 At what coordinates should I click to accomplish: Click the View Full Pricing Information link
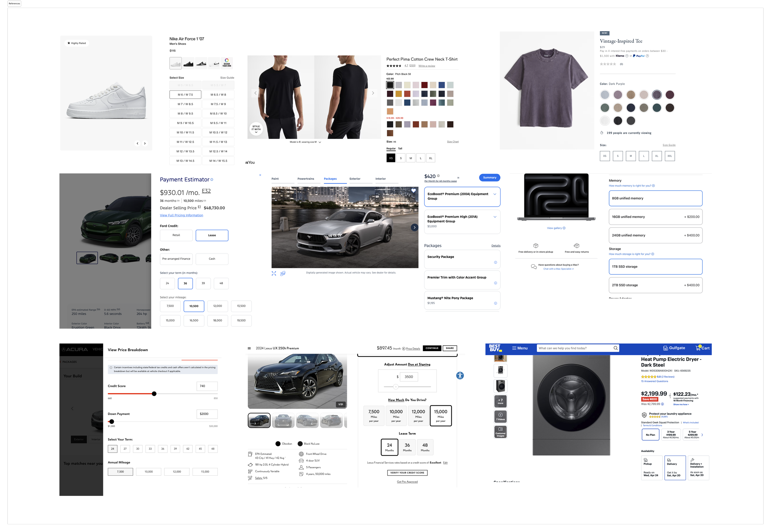pyautogui.click(x=181, y=215)
